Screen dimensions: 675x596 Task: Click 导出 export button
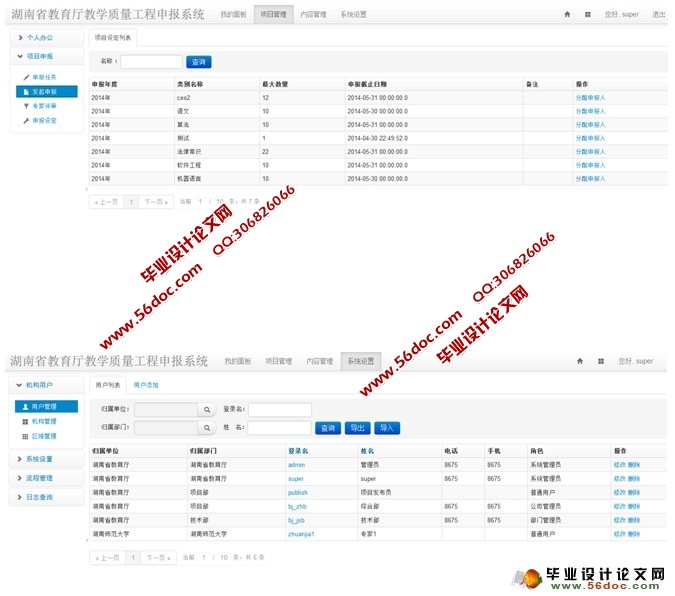357,428
